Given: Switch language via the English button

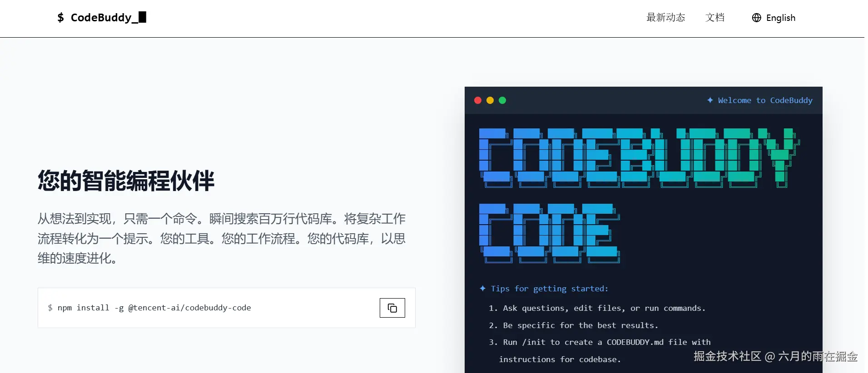Looking at the screenshot, I should [774, 18].
